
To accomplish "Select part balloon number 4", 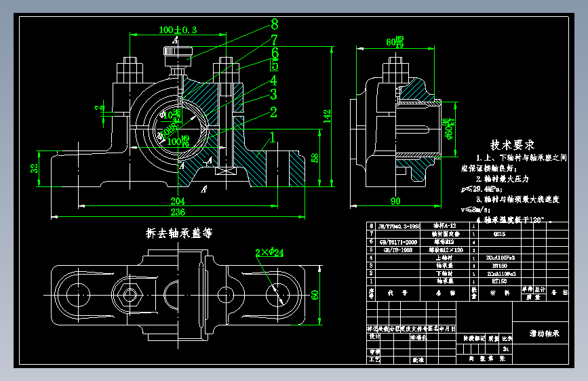I will (274, 80).
